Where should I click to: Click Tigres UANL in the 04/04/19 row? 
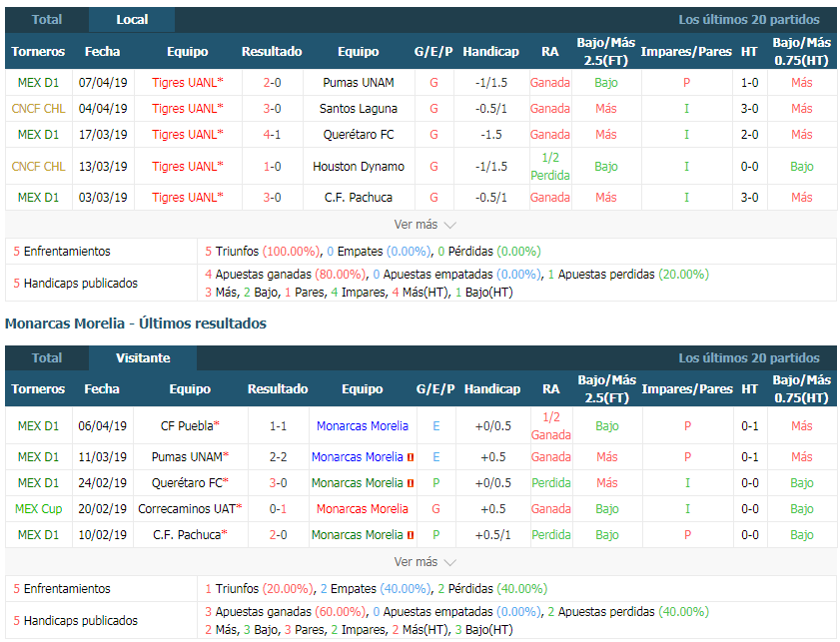[x=185, y=109]
